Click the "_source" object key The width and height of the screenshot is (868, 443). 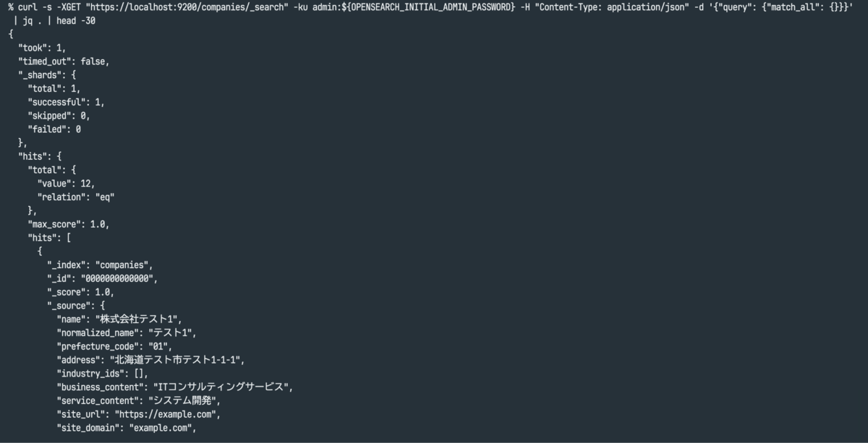coord(71,306)
